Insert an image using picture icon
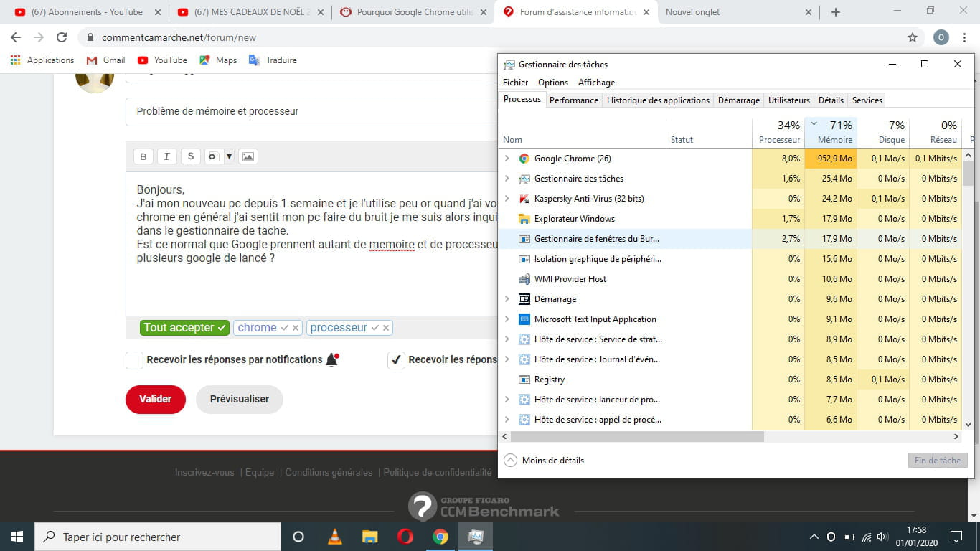980x551 pixels. point(248,156)
